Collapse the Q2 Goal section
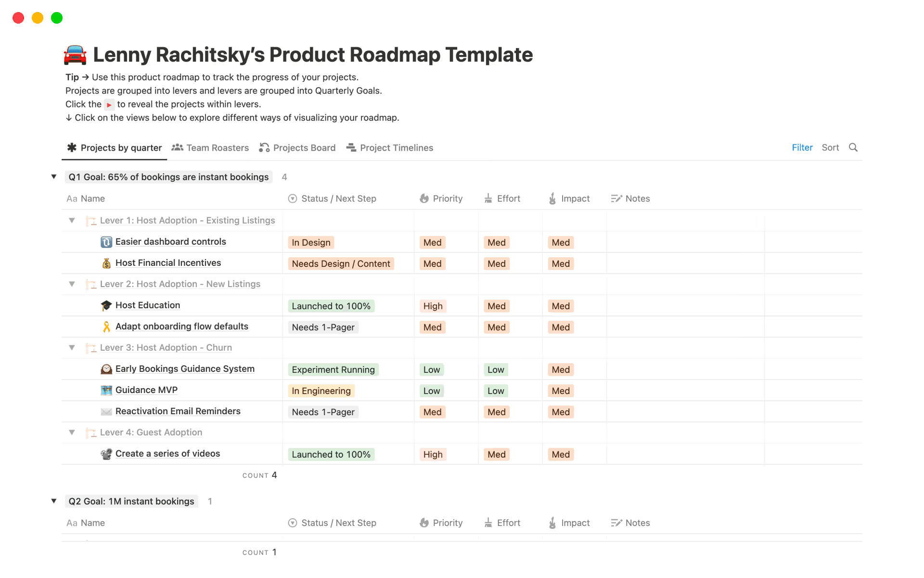924x578 pixels. coord(54,501)
